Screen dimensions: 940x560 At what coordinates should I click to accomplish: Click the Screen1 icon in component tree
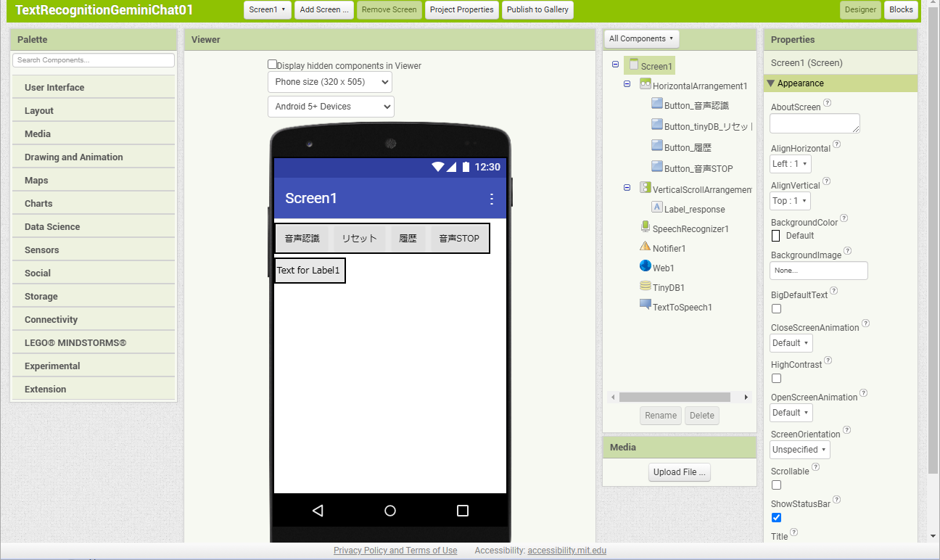634,65
